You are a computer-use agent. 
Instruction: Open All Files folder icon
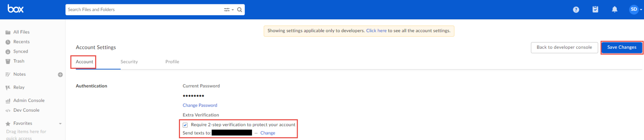click(x=8, y=32)
